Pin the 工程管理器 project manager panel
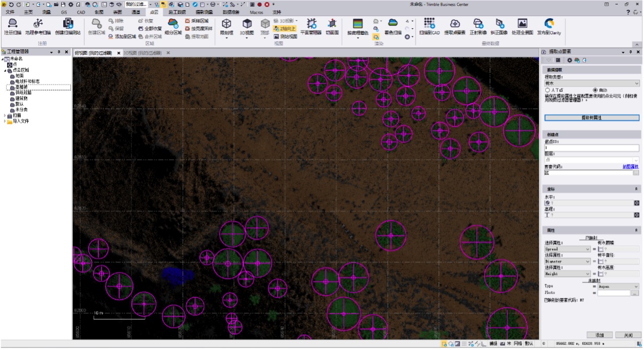 click(59, 52)
